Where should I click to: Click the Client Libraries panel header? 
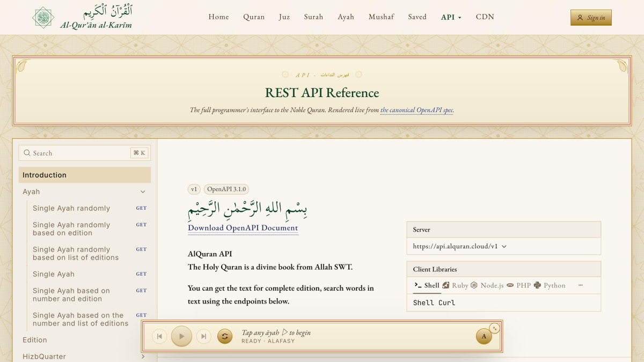point(503,269)
